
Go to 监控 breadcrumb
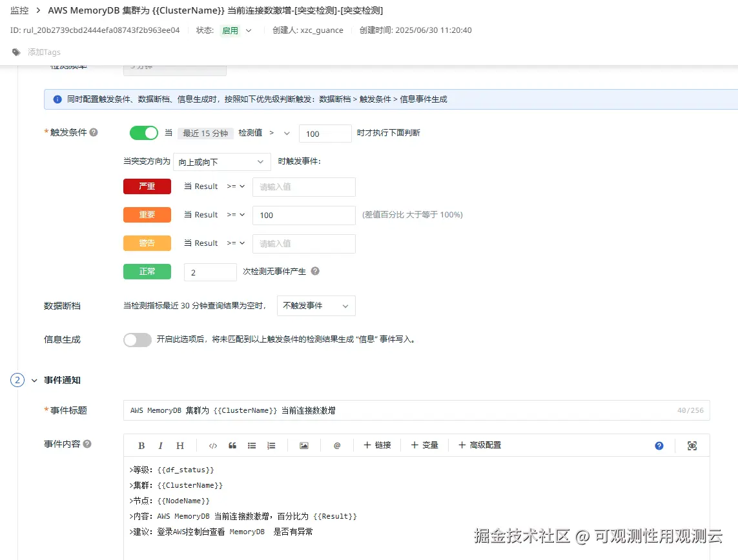point(19,10)
